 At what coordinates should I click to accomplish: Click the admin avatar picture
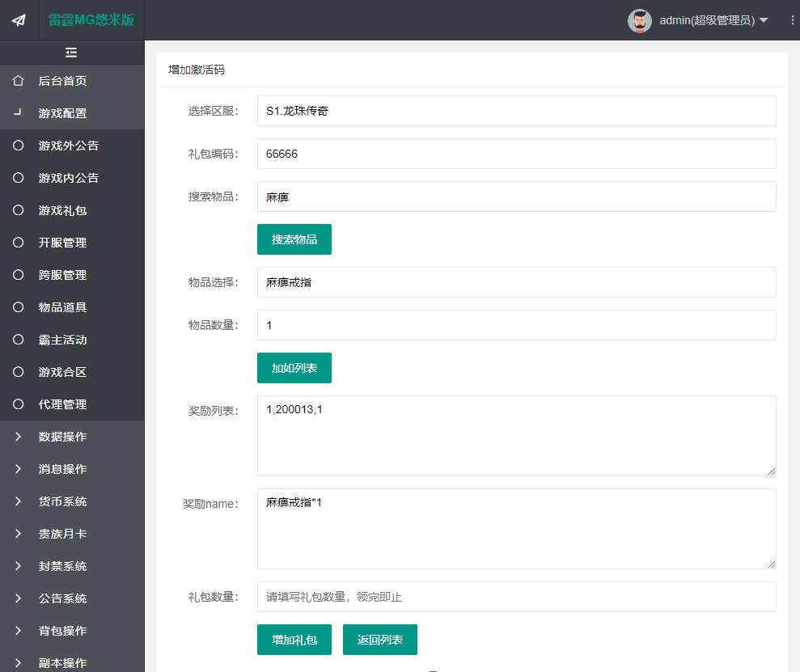(x=640, y=19)
